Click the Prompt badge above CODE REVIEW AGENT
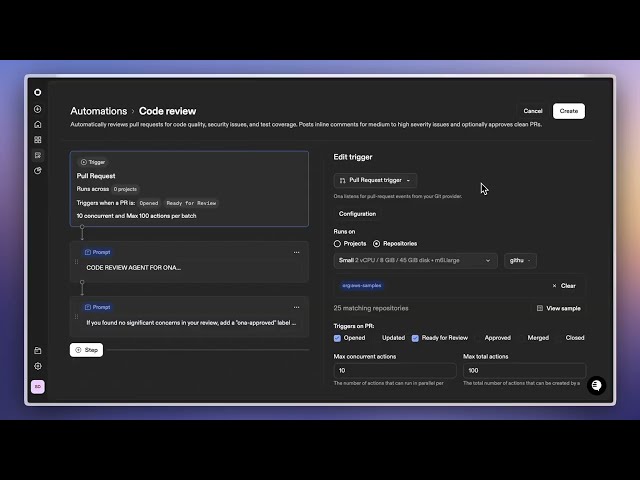The height and width of the screenshot is (480, 640). (x=98, y=252)
